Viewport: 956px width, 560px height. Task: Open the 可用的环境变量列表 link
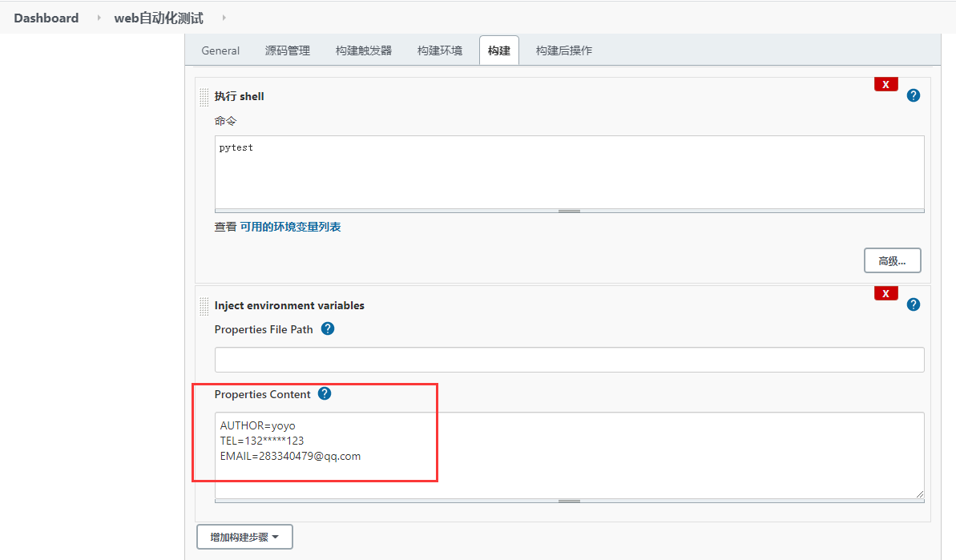click(291, 227)
